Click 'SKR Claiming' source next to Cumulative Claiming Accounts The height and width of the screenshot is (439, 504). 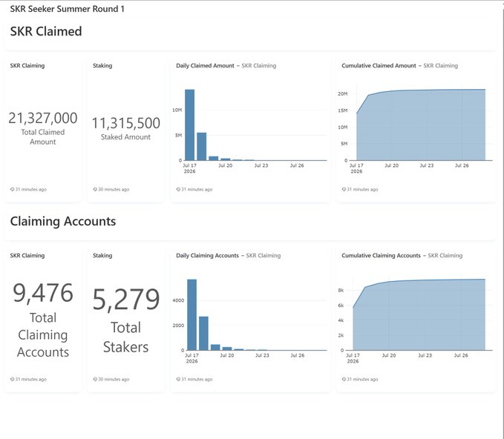point(445,256)
